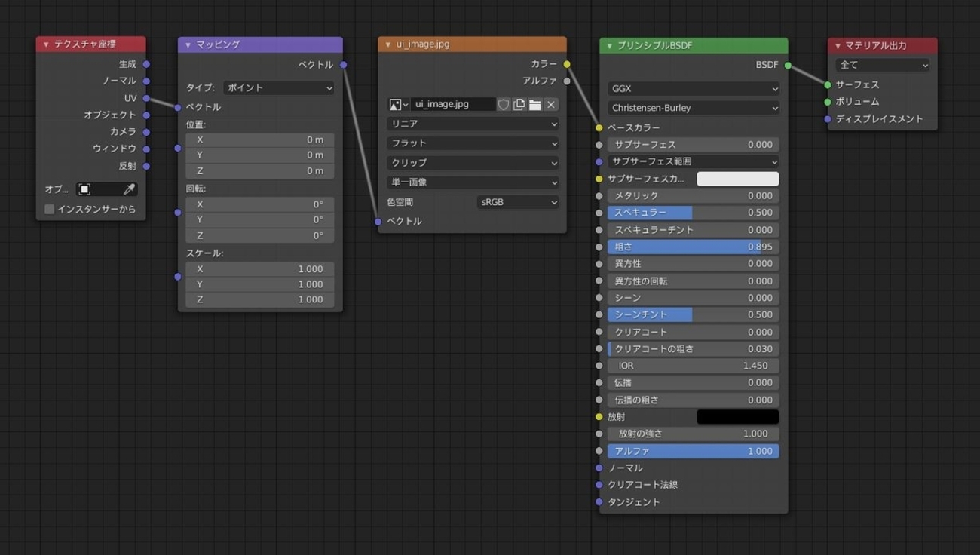
Task: Open the 単一画像 source dropdown
Action: 472,181
